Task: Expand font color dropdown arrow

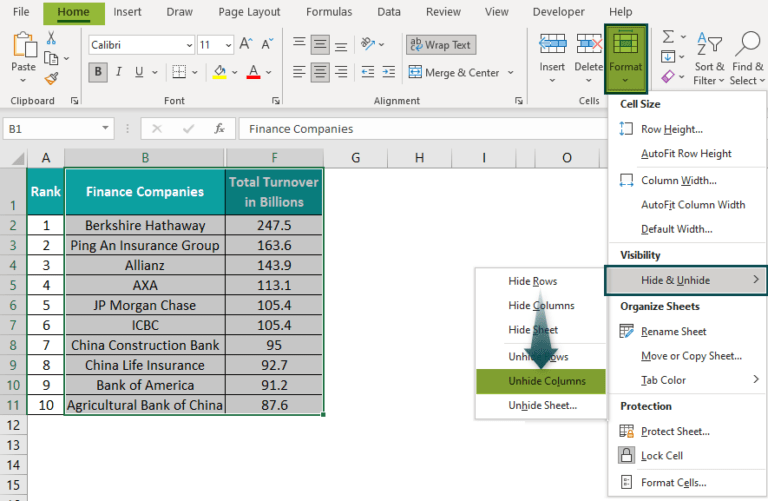Action: (x=269, y=72)
